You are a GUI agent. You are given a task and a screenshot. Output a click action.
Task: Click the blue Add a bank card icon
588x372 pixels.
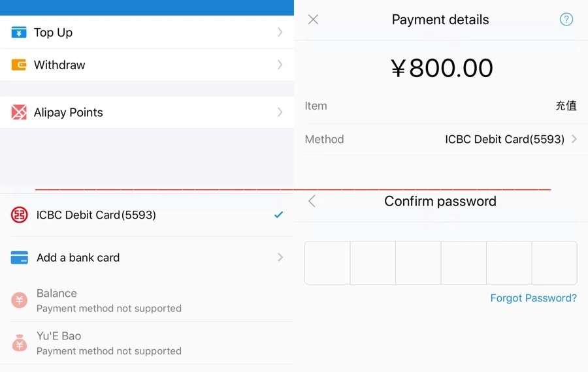20,258
